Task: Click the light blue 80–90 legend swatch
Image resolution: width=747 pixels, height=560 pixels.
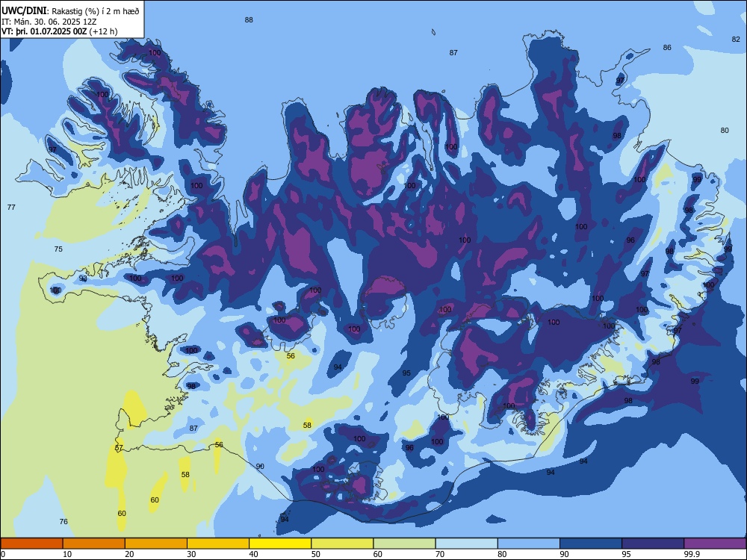Action: coord(529,544)
